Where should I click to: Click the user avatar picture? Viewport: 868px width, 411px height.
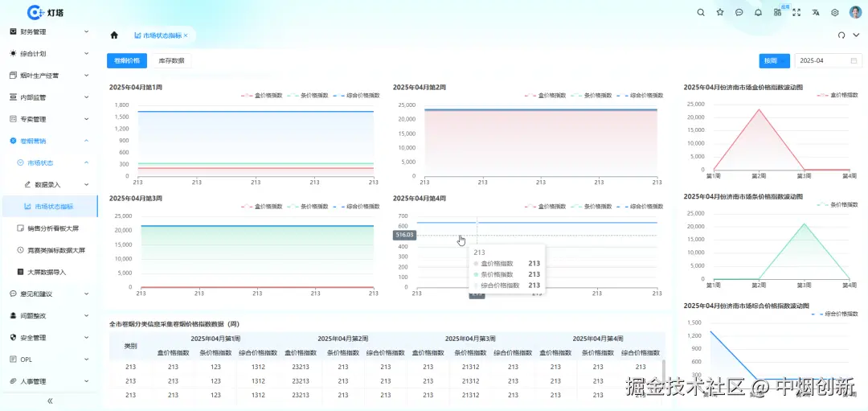click(x=854, y=12)
